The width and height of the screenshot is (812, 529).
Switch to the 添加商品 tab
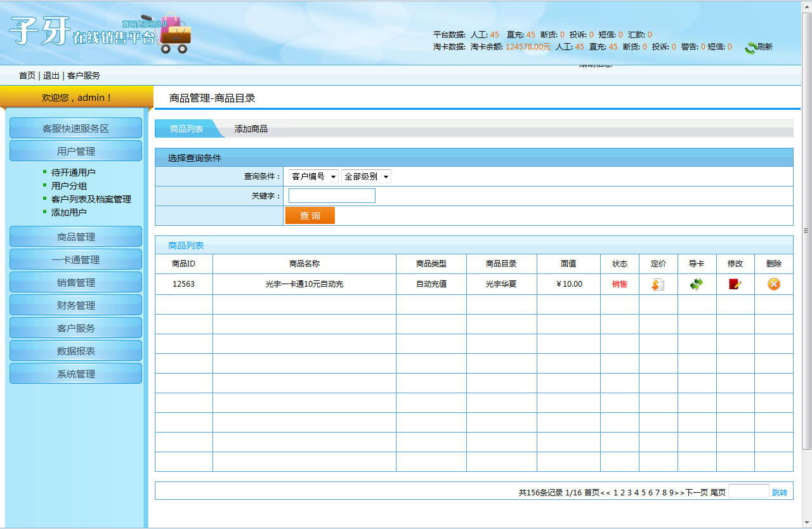(x=251, y=129)
